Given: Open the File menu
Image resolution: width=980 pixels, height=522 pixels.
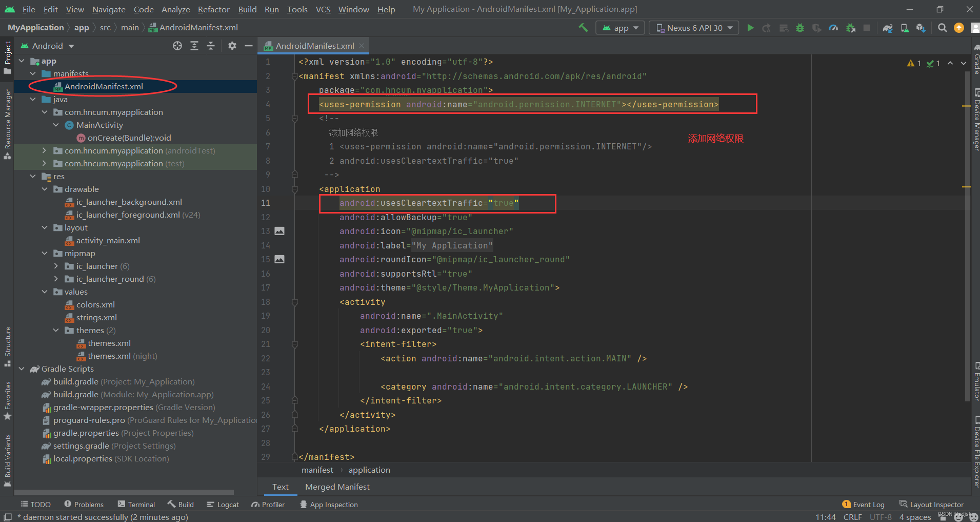Looking at the screenshot, I should click(x=29, y=9).
